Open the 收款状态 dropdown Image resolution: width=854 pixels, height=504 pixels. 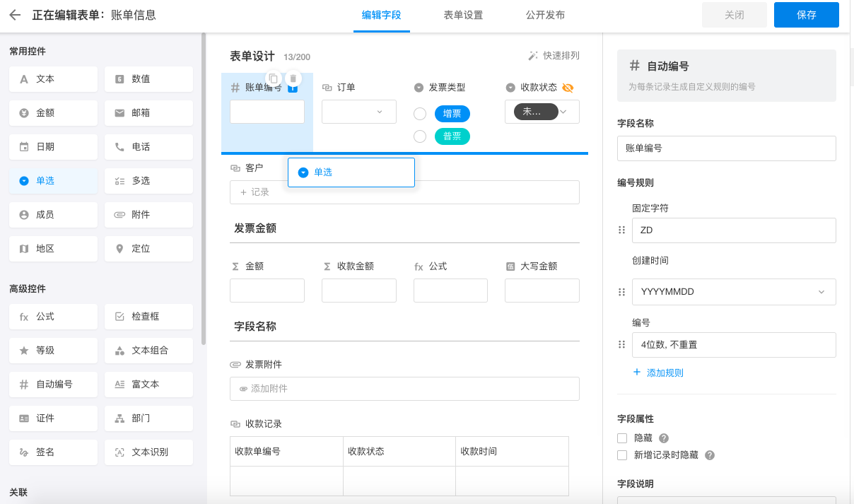pyautogui.click(x=542, y=112)
